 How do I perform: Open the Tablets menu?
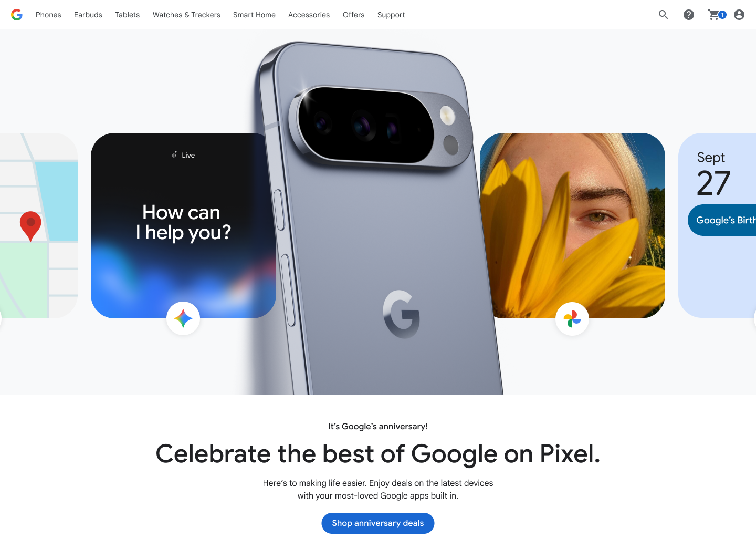[x=128, y=15]
